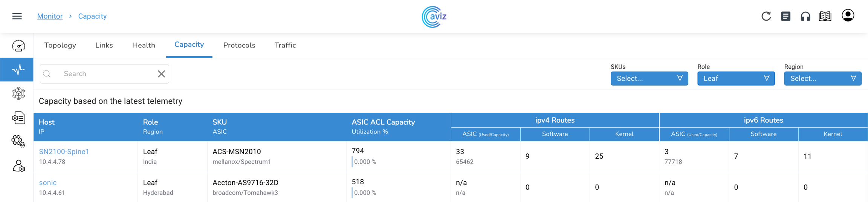
Task: Open the sonic host link
Action: pos(48,182)
